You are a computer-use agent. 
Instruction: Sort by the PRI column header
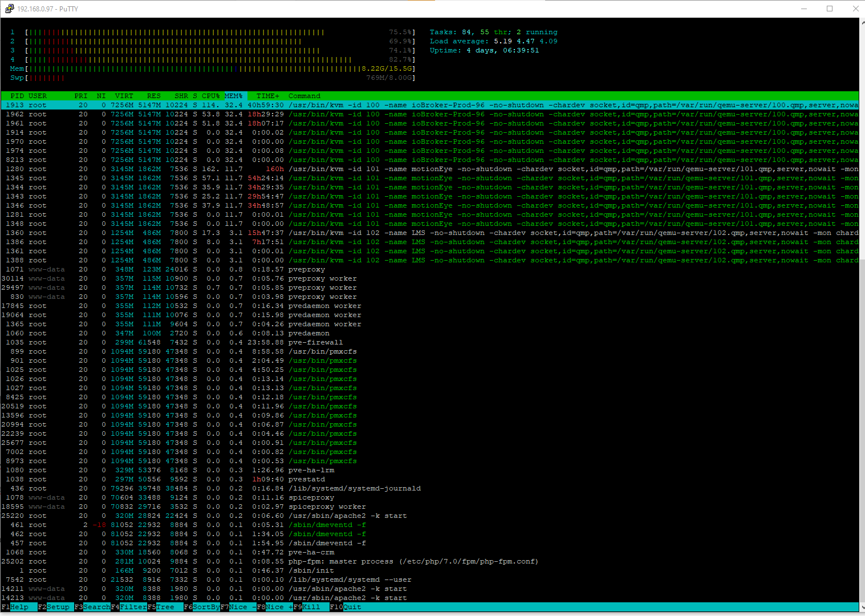pos(81,96)
